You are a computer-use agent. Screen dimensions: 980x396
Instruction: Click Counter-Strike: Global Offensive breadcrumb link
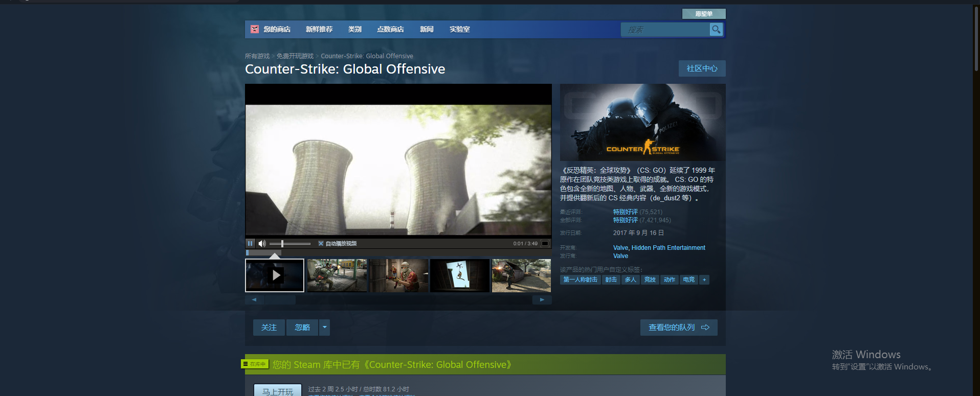[367, 56]
